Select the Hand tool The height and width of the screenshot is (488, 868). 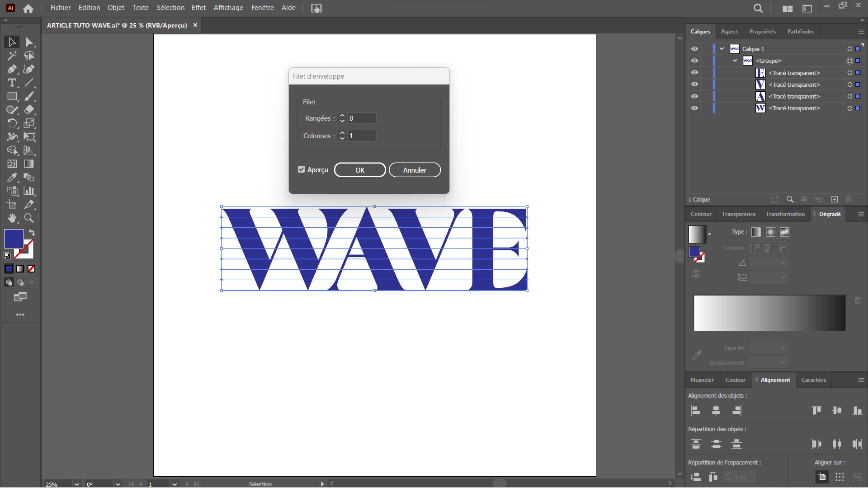point(12,218)
